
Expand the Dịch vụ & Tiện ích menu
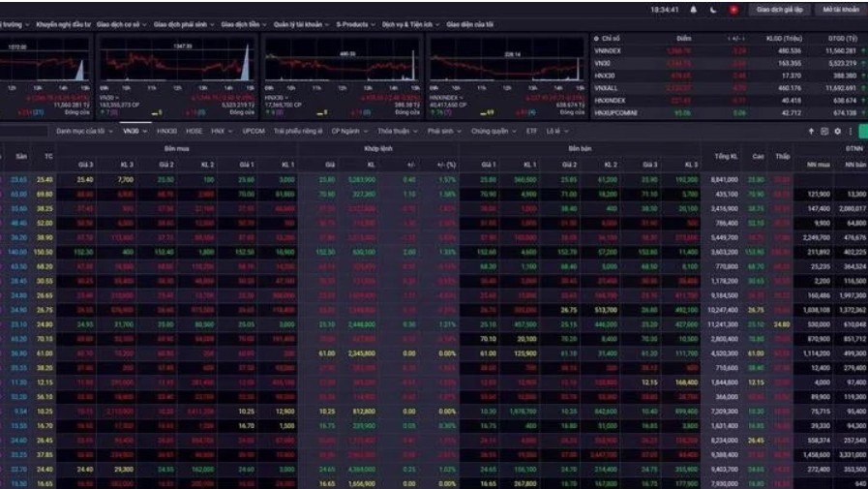click(410, 24)
